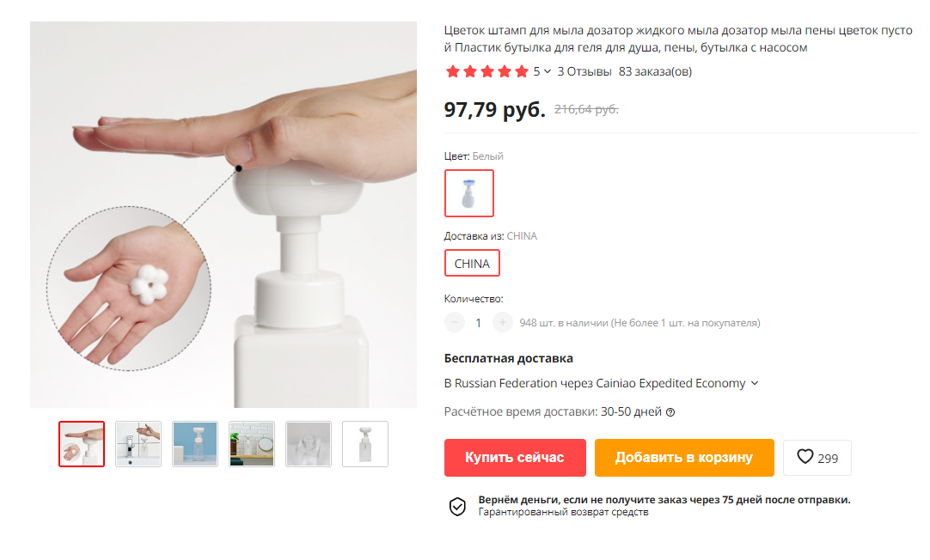The image size is (930, 560).
Task: Click the quantity number field
Action: (x=479, y=323)
